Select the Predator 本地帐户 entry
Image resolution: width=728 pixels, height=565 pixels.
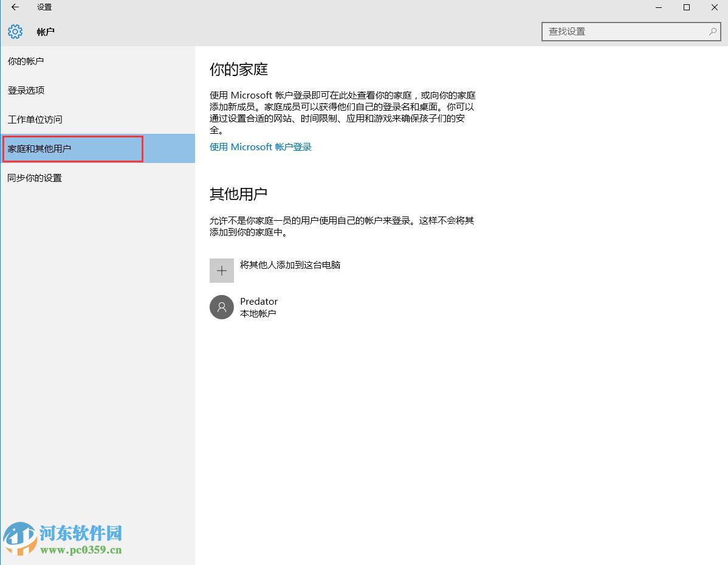click(x=259, y=307)
